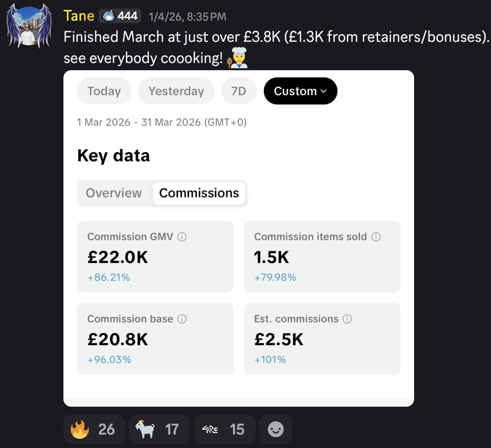Open the Est. commissions info icon

pos(347,319)
